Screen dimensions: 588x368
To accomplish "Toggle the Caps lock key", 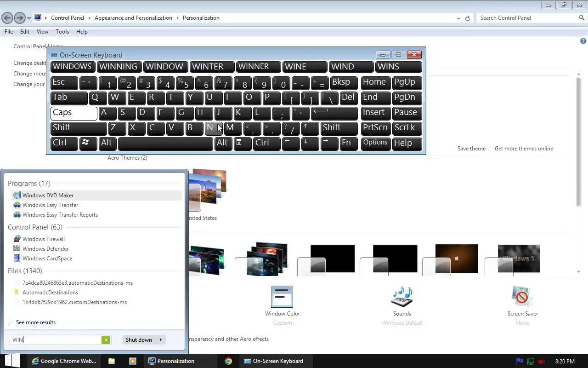I will (x=74, y=113).
